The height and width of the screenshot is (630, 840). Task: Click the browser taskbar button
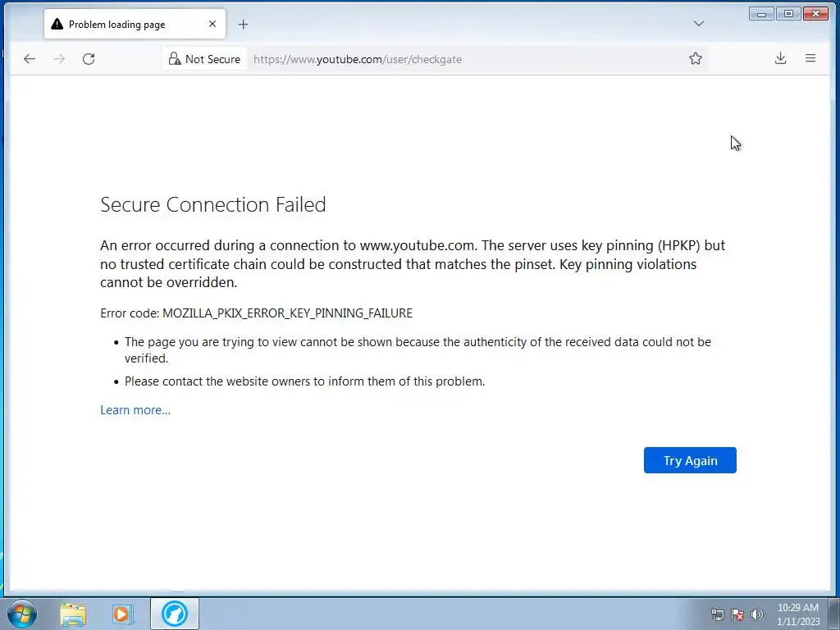click(175, 614)
